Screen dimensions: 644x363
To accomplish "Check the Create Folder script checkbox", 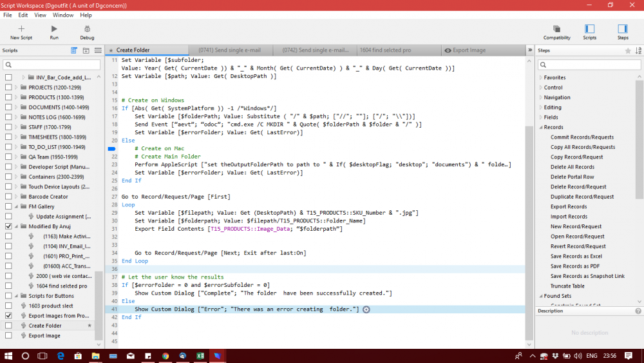I will point(8,326).
